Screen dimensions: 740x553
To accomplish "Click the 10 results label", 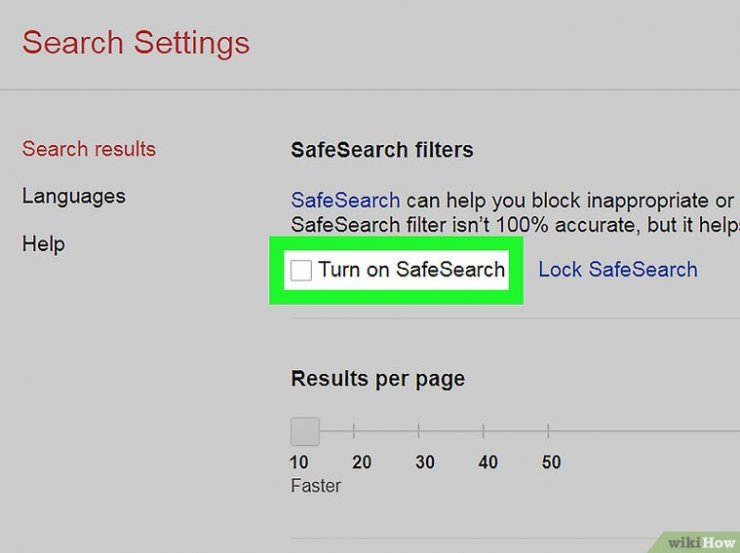I will tap(299, 462).
